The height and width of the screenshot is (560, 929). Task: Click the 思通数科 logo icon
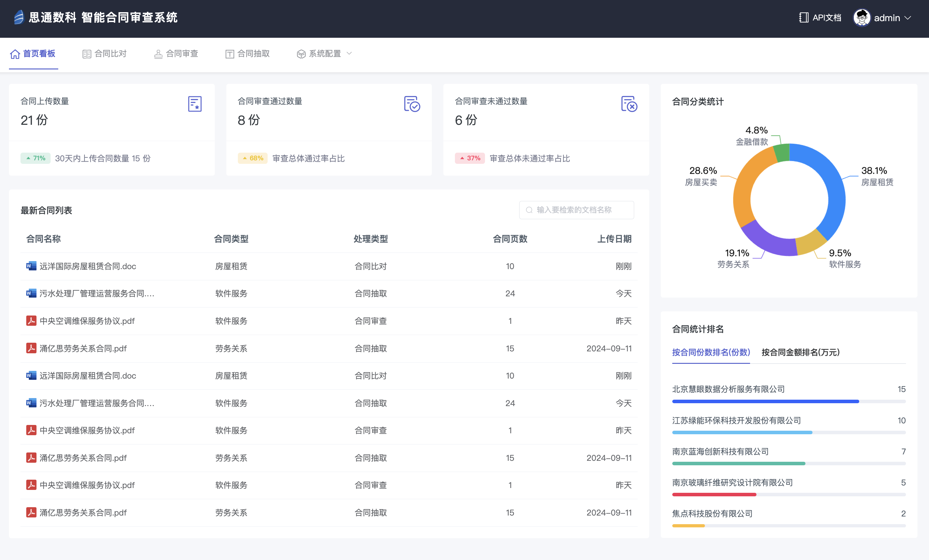coord(19,17)
